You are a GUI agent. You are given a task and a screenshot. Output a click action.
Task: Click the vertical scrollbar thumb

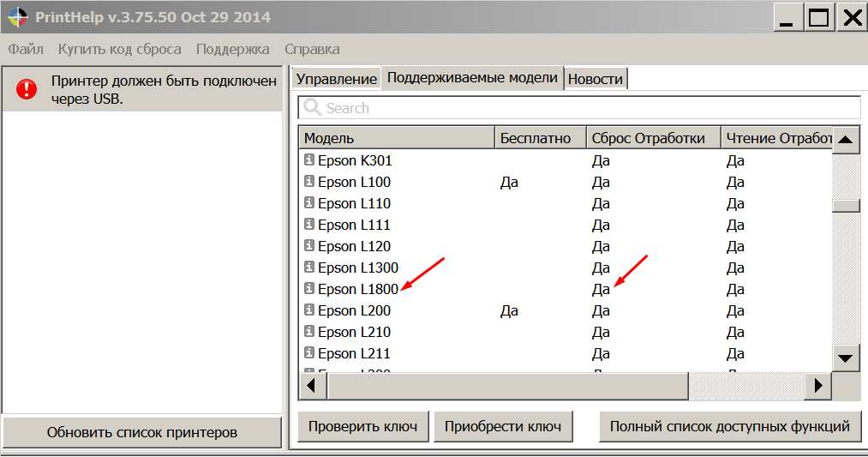tap(846, 205)
